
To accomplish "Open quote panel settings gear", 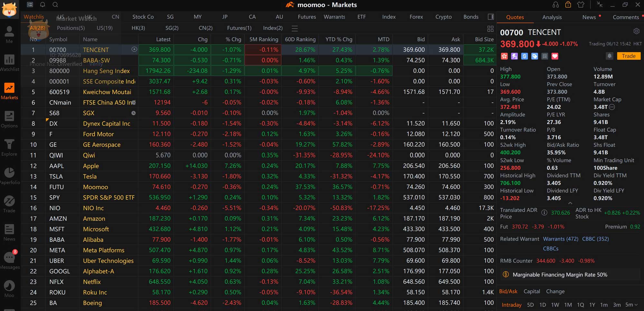I will tap(636, 31).
